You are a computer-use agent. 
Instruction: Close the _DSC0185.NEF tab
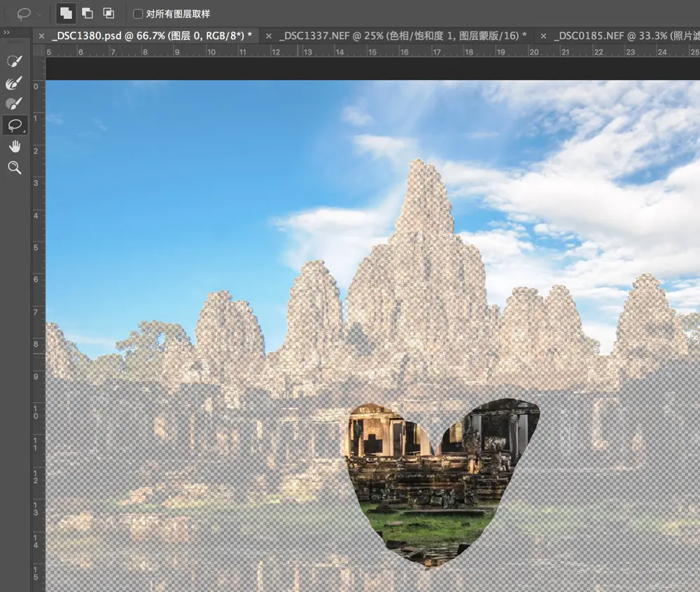tap(543, 35)
